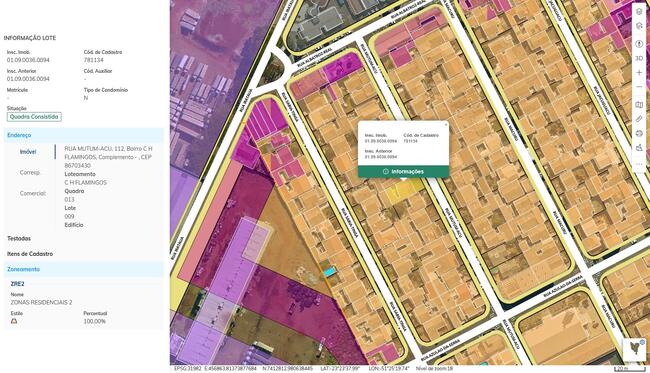650x373 pixels.
Task: Zoom out with the minus icon
Action: coord(639,87)
